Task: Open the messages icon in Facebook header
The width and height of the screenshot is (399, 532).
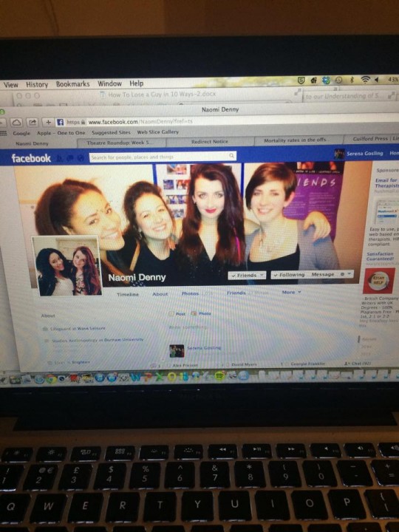Action: click(70, 158)
